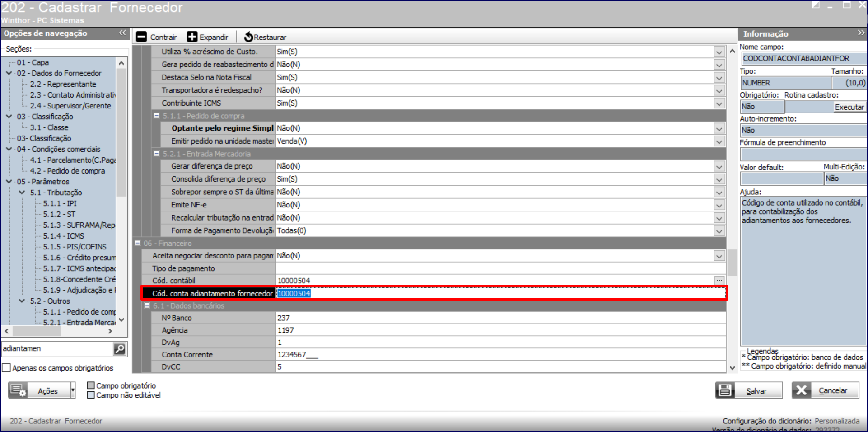Select 2.2 - Representante tree item

(63, 84)
